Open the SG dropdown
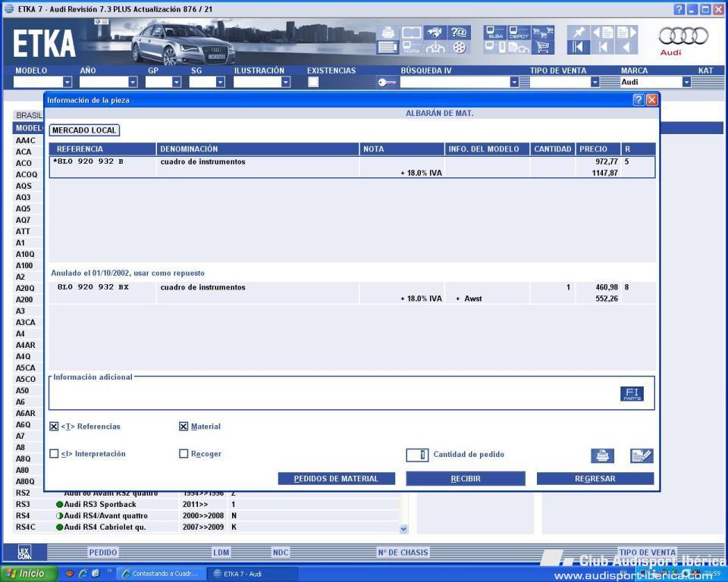This screenshot has height=582, width=728. 221,82
